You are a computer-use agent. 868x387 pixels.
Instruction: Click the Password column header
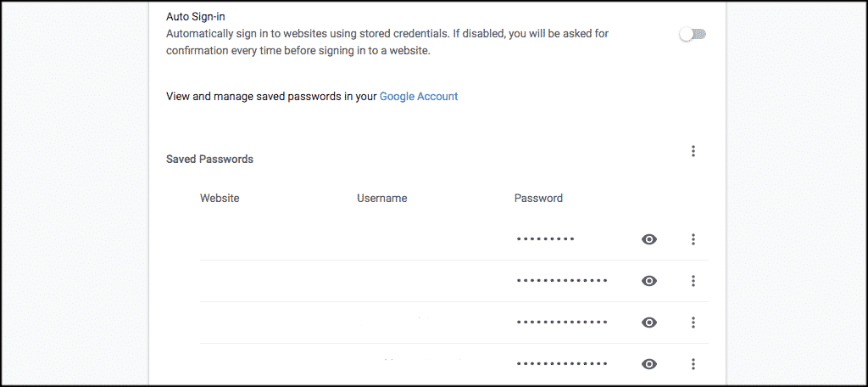tap(538, 199)
